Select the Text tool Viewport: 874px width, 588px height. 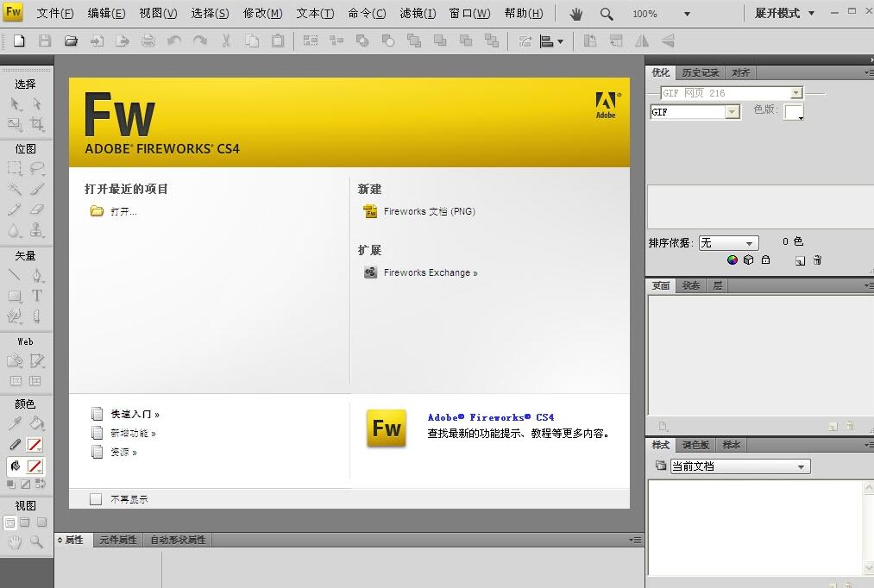(37, 296)
